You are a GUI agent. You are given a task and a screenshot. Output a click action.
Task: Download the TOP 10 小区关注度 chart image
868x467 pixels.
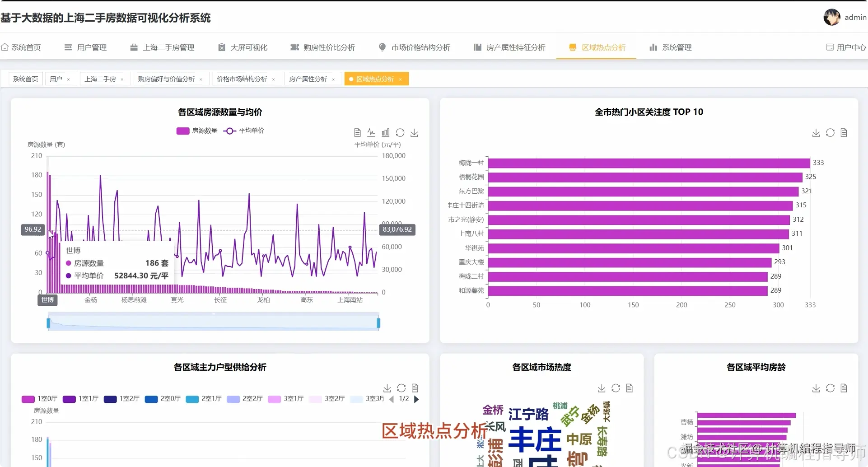coord(816,133)
